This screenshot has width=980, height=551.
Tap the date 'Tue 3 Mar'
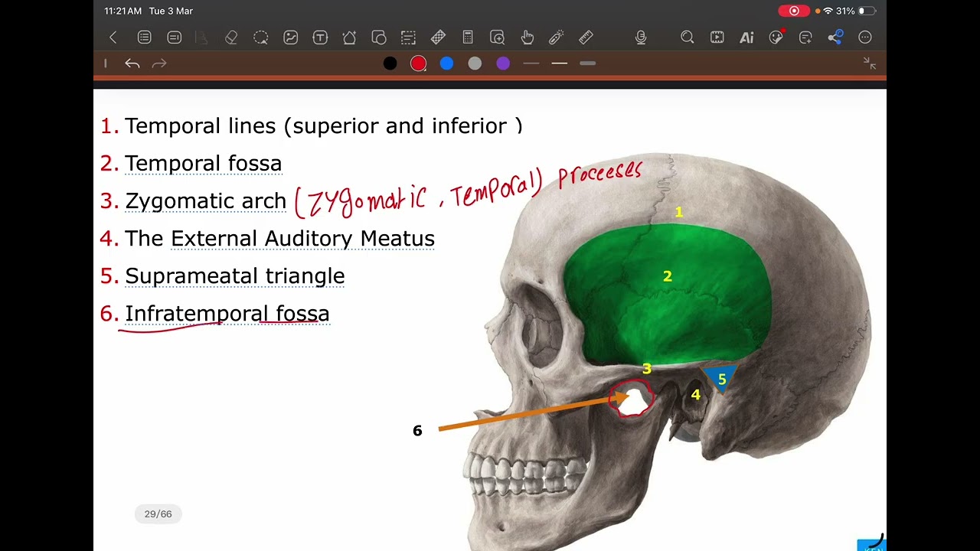click(170, 11)
